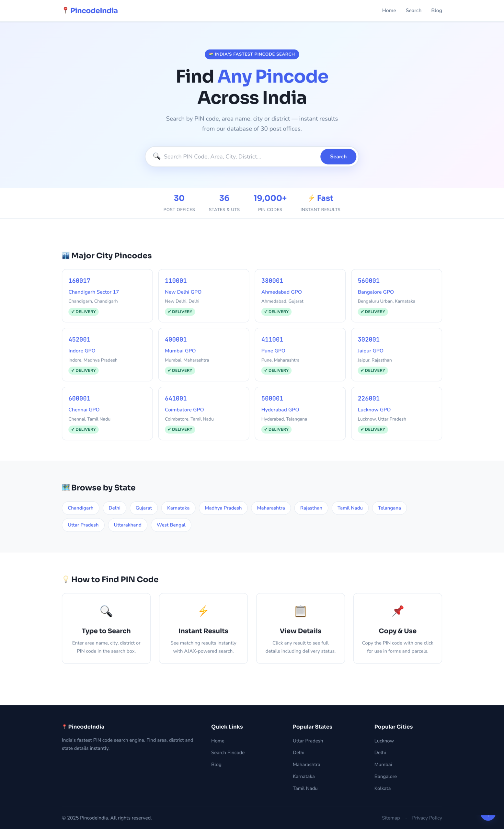The height and width of the screenshot is (829, 504).
Task: Click the magnifier icon above Type to Search
Action: pyautogui.click(x=106, y=611)
